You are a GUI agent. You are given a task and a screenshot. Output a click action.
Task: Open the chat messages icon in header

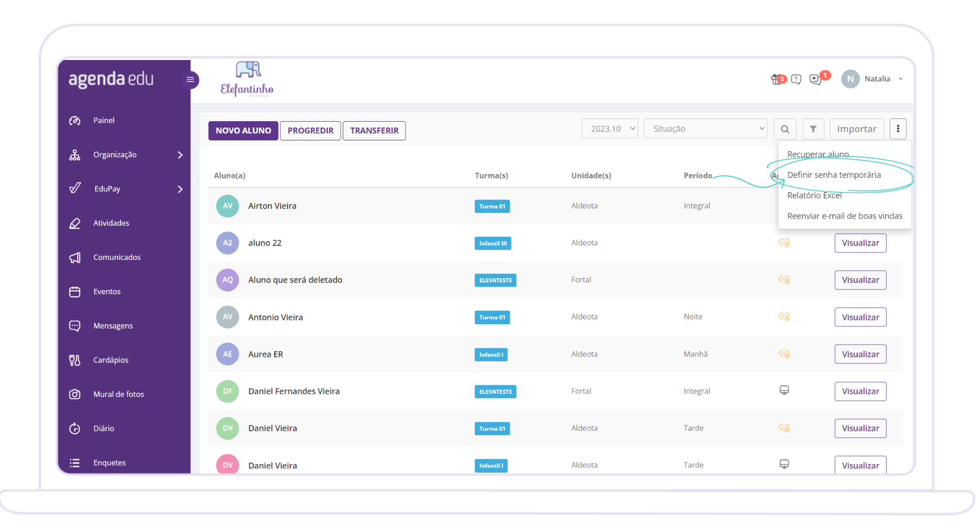(816, 80)
